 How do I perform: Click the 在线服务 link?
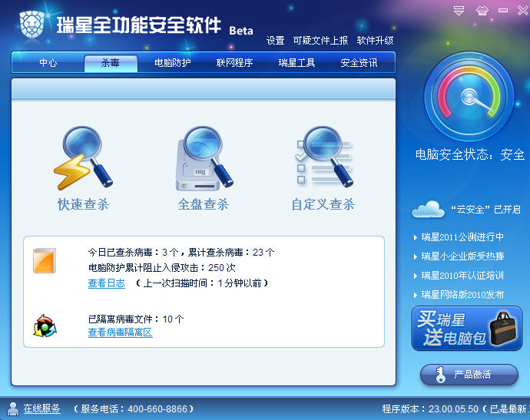42,408
